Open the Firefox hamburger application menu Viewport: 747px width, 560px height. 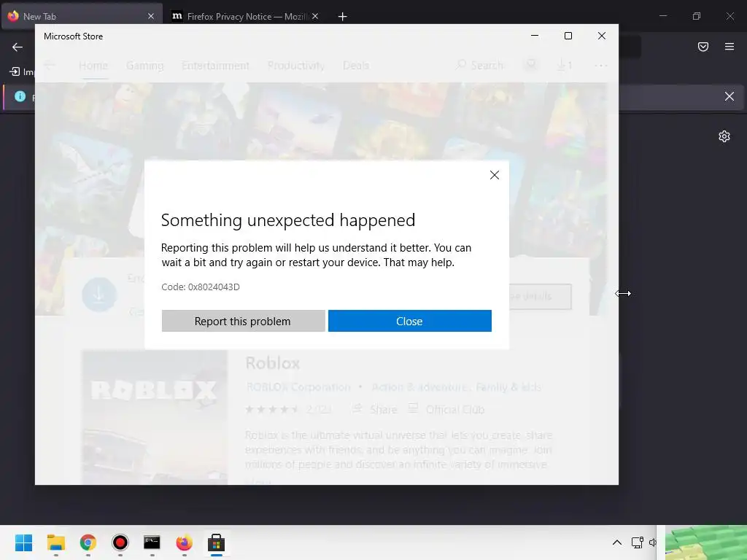click(729, 47)
